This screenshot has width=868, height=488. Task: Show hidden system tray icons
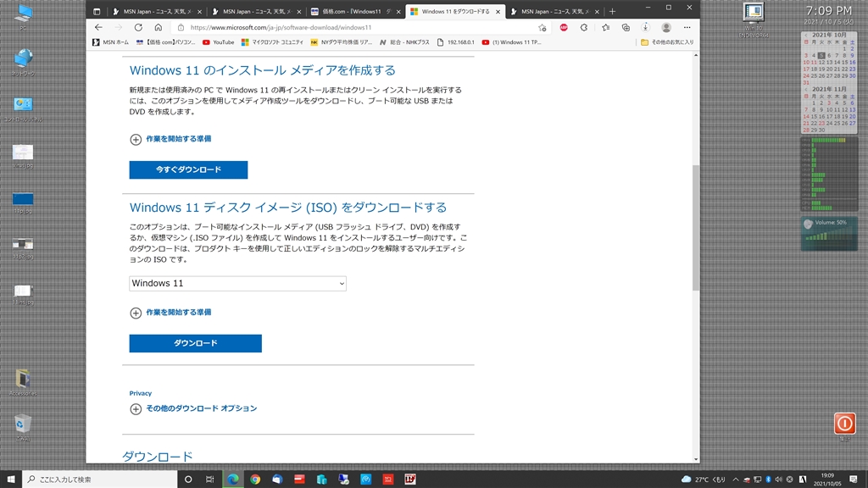point(736,480)
